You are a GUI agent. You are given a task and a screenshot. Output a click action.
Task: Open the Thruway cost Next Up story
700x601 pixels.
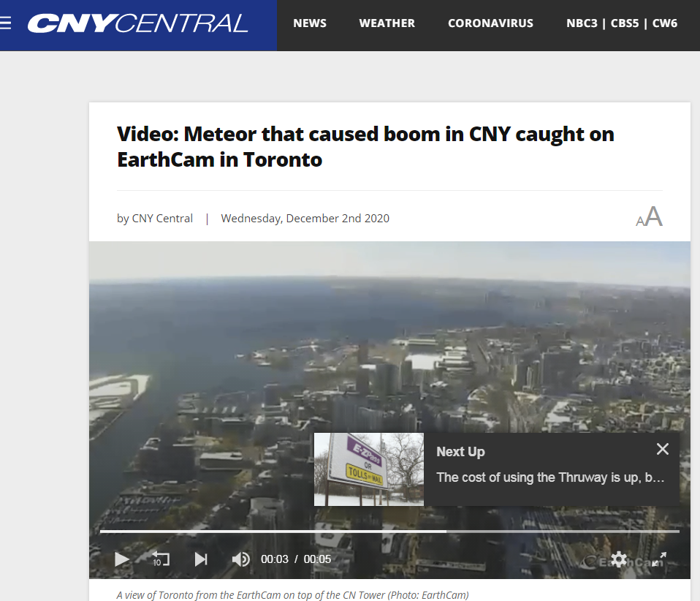(550, 477)
